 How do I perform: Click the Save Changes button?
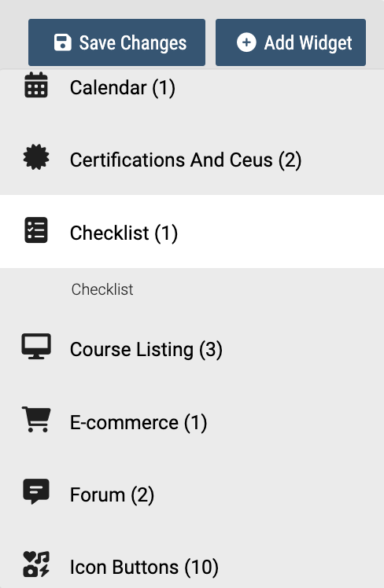point(116,42)
